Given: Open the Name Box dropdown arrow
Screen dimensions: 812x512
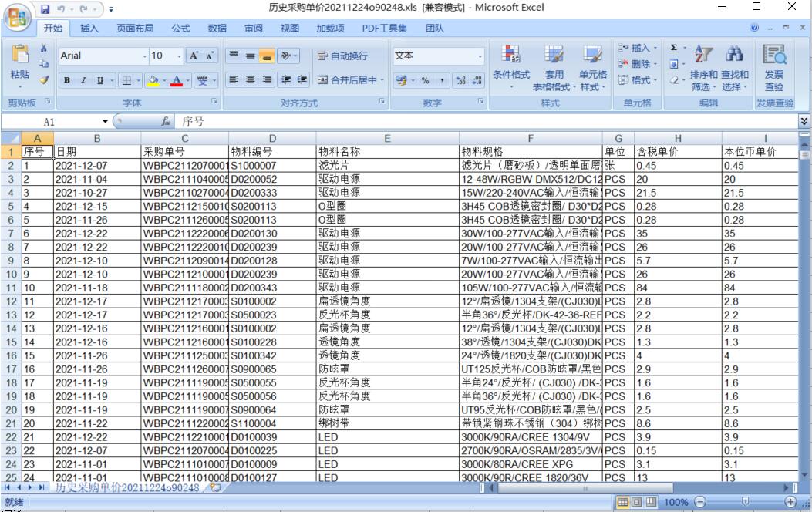Looking at the screenshot, I should 106,122.
